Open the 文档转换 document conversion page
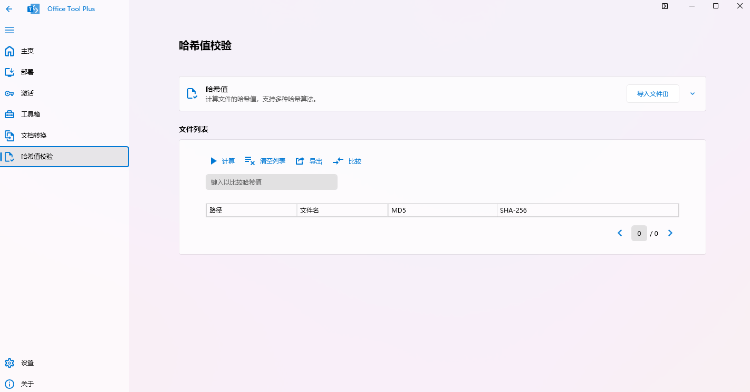 [x=65, y=135]
